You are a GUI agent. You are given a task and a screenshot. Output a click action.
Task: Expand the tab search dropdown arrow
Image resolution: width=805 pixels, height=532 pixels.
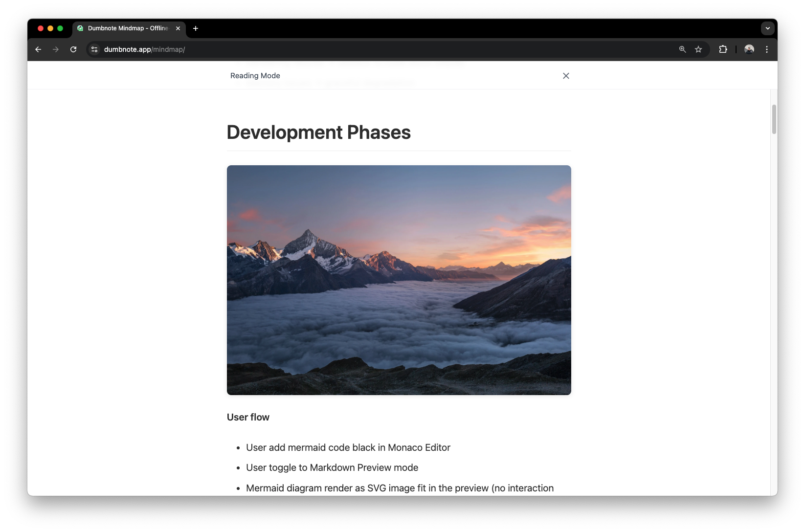[767, 28]
